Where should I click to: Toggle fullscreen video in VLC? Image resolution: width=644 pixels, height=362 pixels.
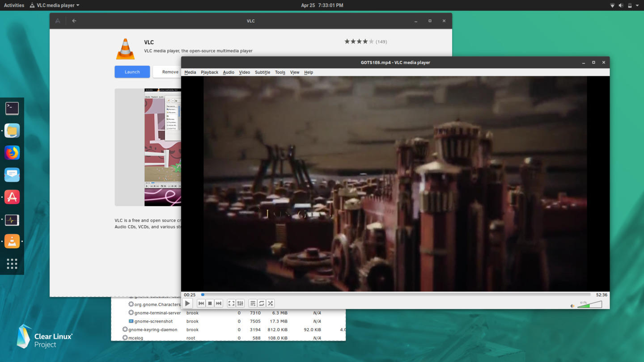231,303
